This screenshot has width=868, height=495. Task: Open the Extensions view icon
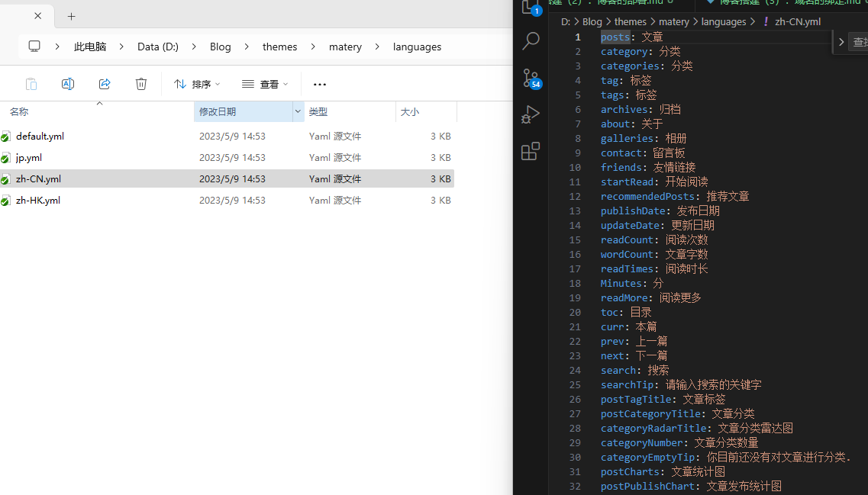coord(531,151)
